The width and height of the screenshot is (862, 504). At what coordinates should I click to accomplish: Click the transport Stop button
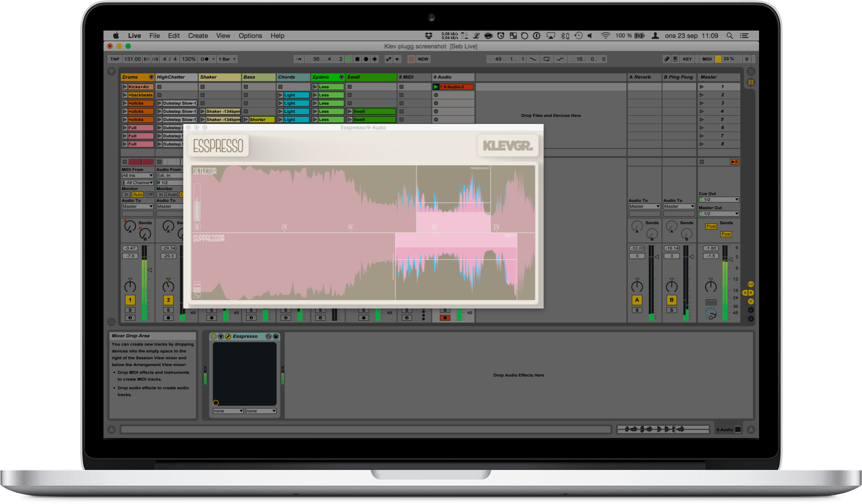[x=357, y=59]
